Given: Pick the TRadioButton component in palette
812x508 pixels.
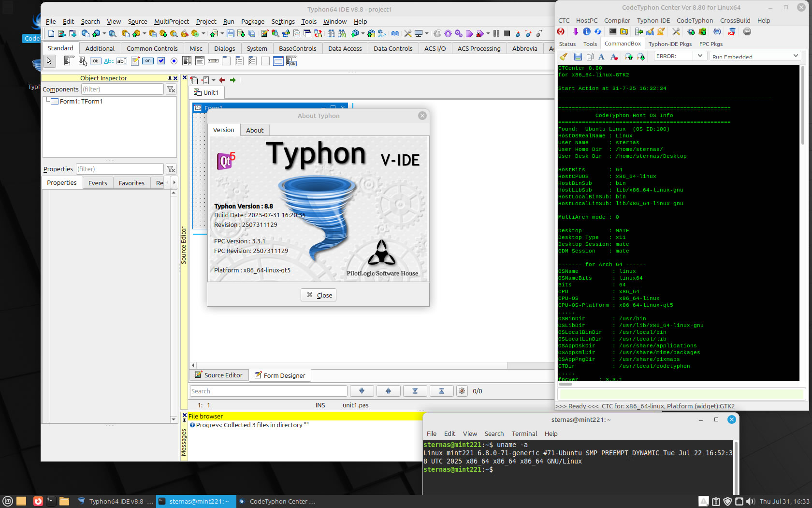Looking at the screenshot, I should coord(174,61).
